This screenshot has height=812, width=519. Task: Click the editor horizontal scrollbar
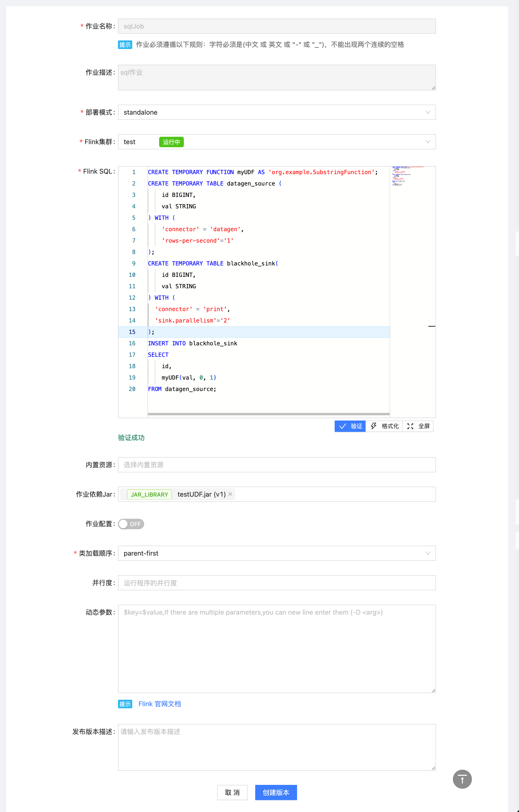point(269,414)
